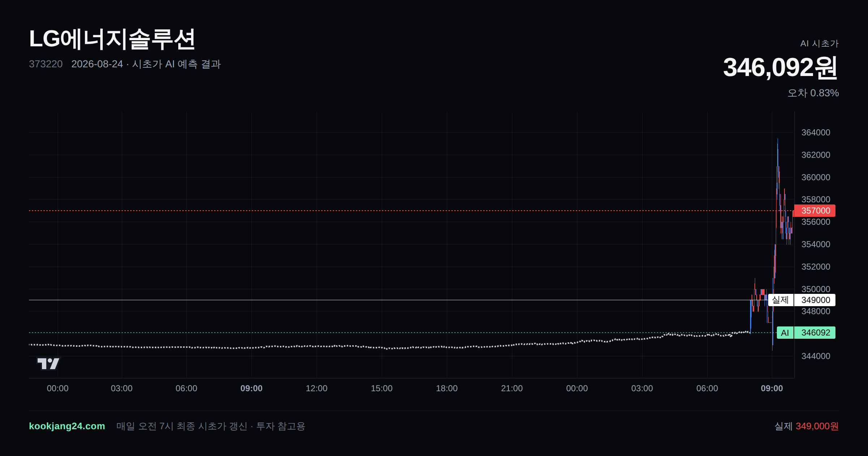This screenshot has width=868, height=456.
Task: Click the 오차 0.83% text
Action: 813,93
